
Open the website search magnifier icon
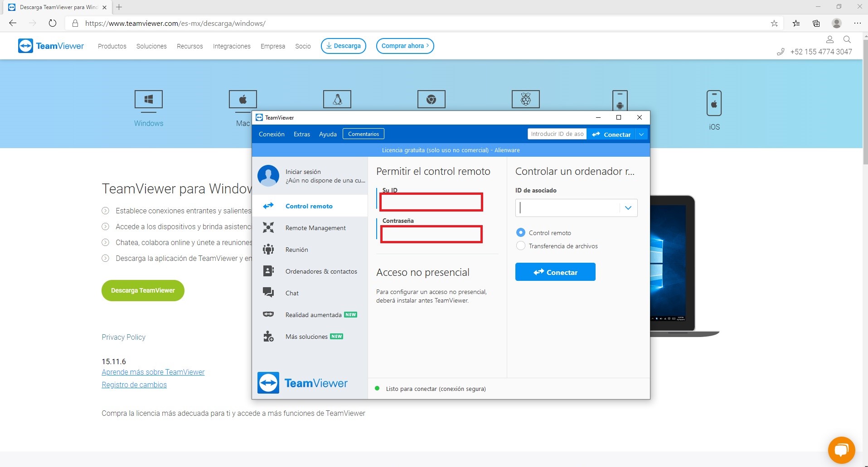click(x=847, y=39)
